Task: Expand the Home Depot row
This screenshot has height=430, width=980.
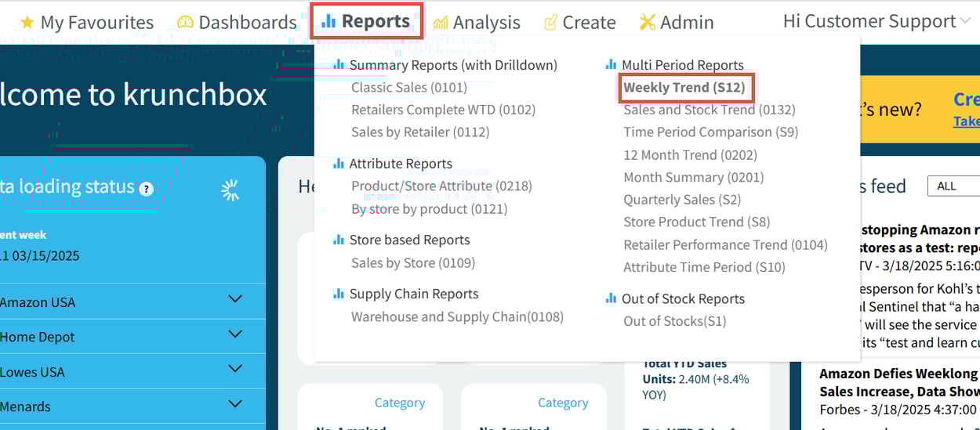Action: pos(234,334)
